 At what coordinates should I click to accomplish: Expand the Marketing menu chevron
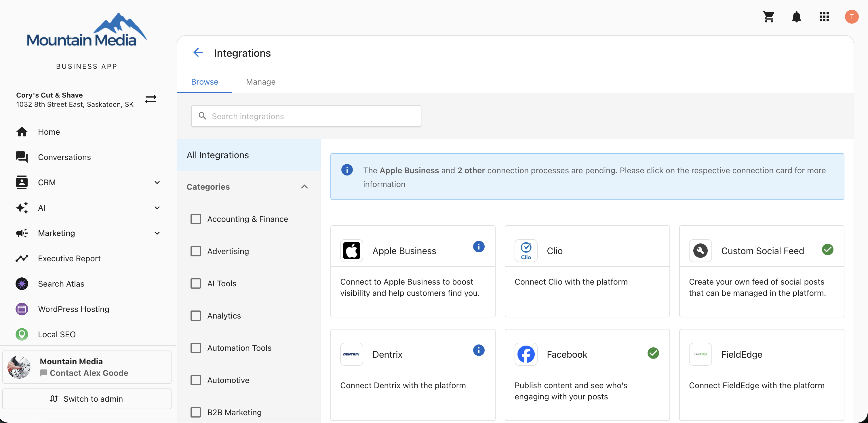[157, 233]
